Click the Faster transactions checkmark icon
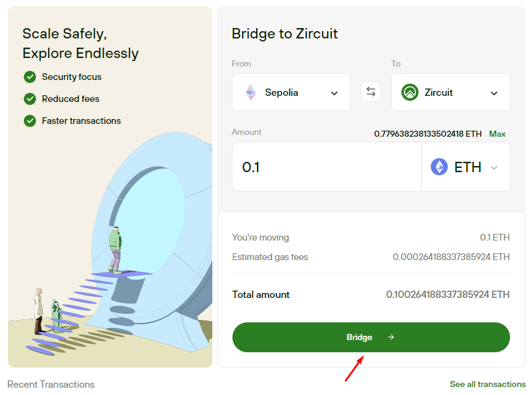This screenshot has height=395, width=532. pyautogui.click(x=30, y=121)
